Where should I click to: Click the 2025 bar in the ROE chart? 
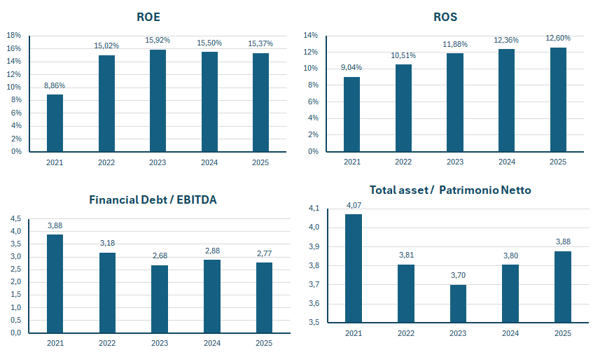coord(260,103)
